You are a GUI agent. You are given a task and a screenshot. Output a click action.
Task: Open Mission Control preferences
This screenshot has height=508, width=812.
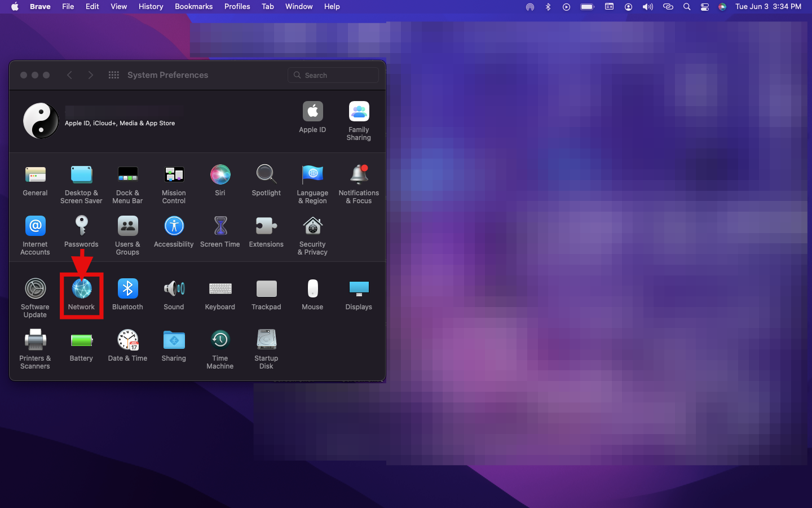point(174,185)
